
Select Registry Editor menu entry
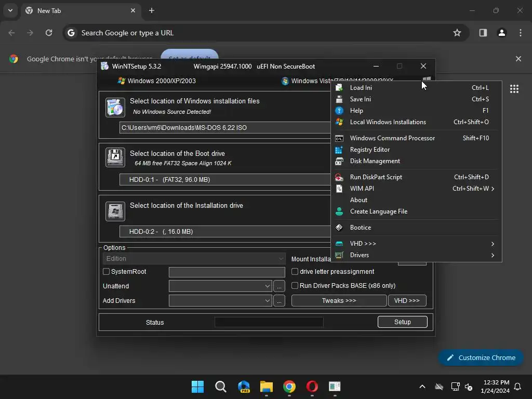click(416, 150)
